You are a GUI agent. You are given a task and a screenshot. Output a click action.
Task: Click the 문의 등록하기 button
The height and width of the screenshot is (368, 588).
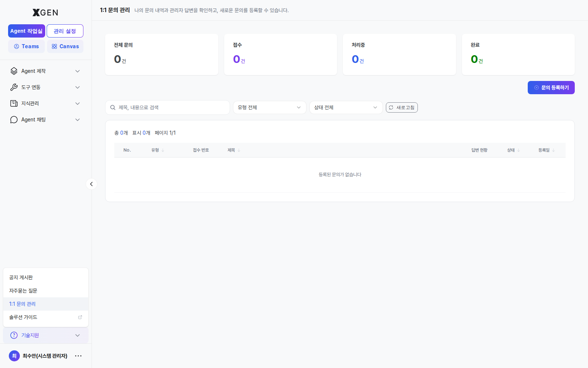551,88
